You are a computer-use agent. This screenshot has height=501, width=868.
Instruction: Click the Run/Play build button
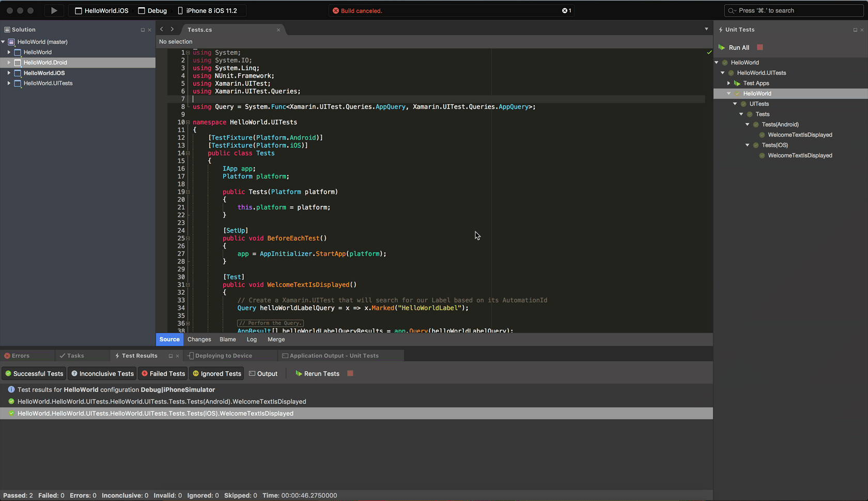pos(54,10)
